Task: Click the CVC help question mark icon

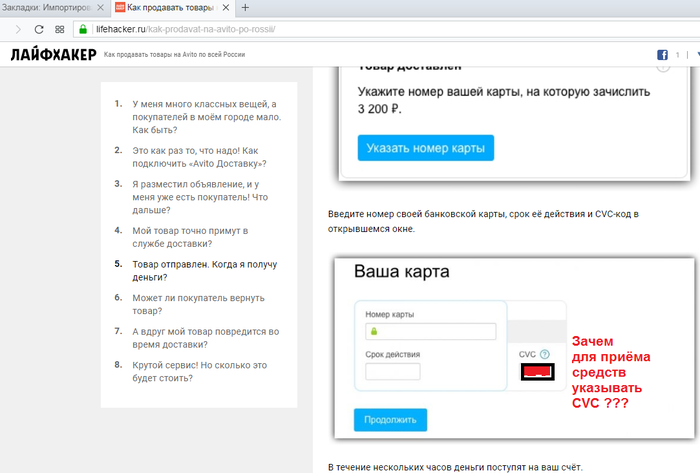Action: (x=545, y=355)
